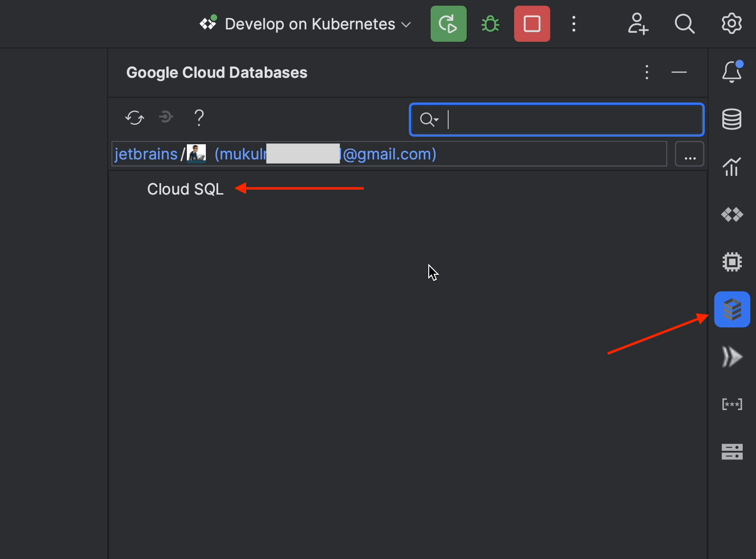This screenshot has height=559, width=756.
Task: Open the chart analytics tool window
Action: click(731, 167)
